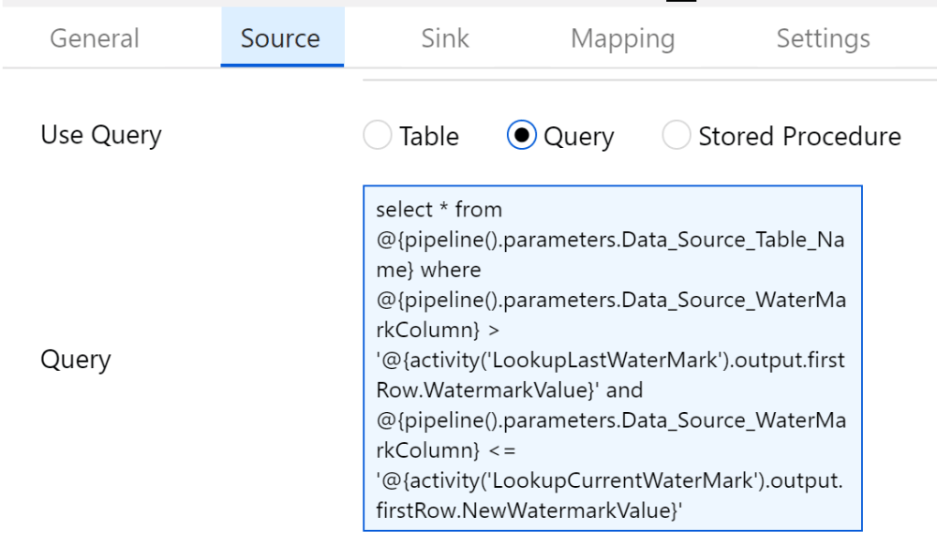This screenshot has height=560, width=937.
Task: Click the Use Query field label
Action: tap(101, 135)
